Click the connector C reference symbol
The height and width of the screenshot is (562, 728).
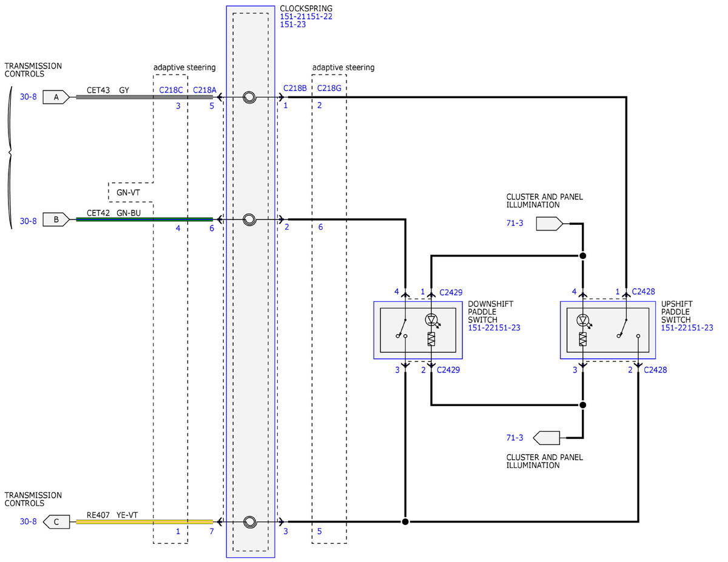[x=56, y=521]
